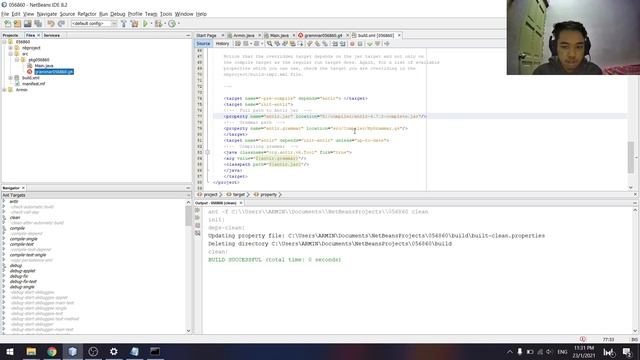Click Clean and Build Project icon
640x360 pixels.
(x=134, y=24)
